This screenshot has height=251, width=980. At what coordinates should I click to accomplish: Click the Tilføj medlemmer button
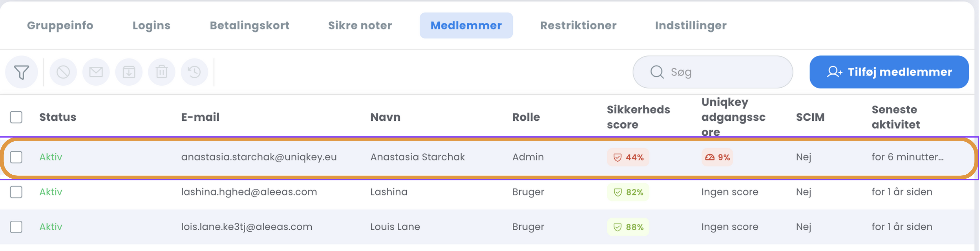click(x=889, y=72)
